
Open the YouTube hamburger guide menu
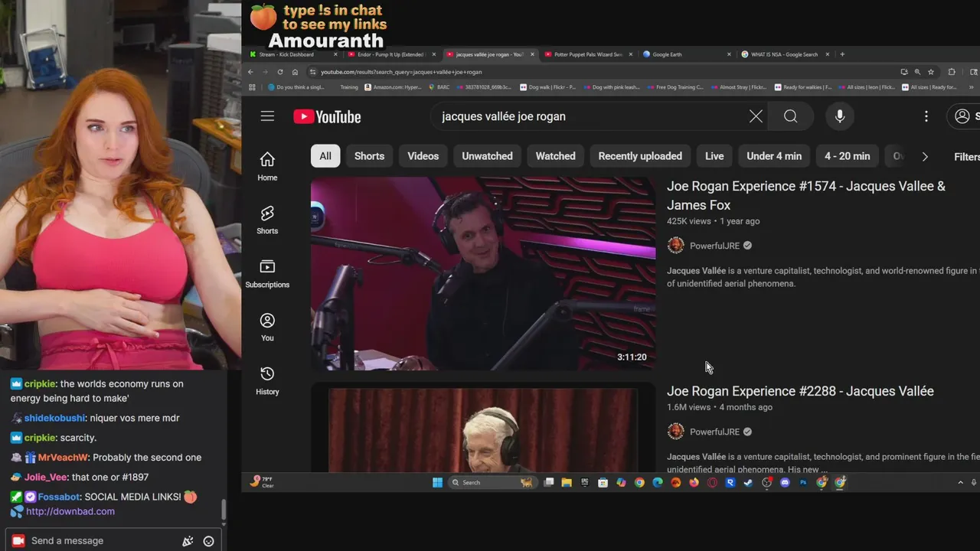point(267,116)
